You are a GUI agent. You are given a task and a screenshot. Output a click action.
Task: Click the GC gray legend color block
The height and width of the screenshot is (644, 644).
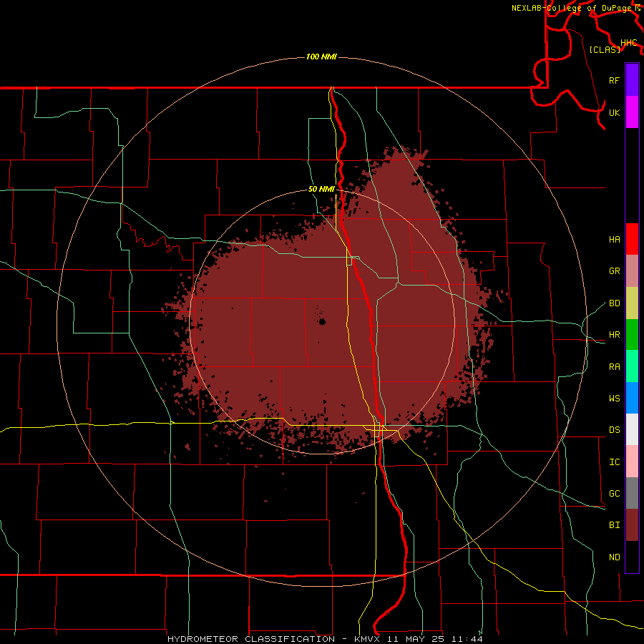pyautogui.click(x=632, y=493)
